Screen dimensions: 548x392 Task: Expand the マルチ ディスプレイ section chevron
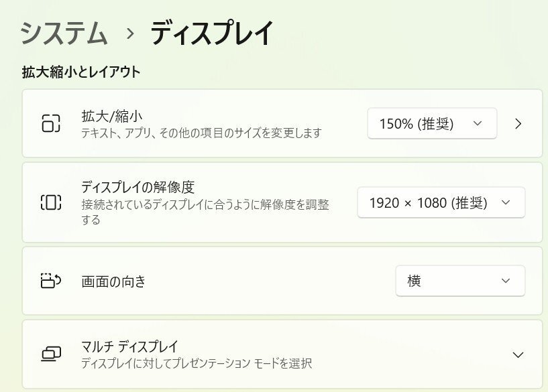click(517, 354)
